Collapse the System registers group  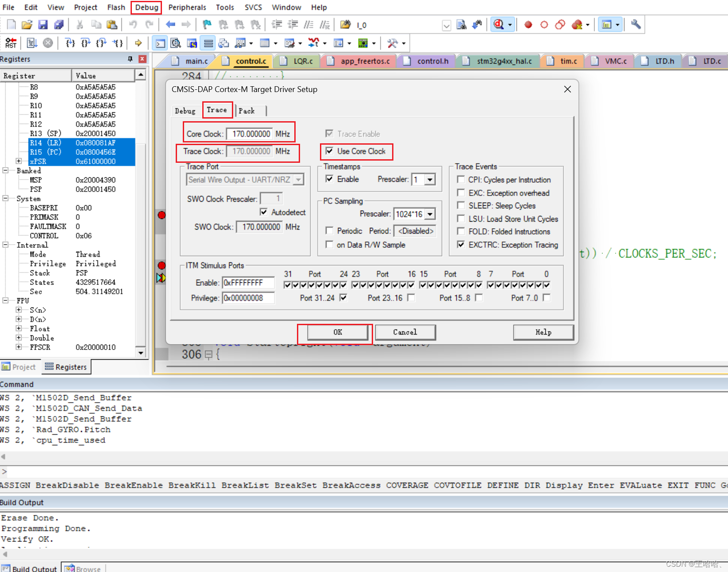click(x=5, y=198)
